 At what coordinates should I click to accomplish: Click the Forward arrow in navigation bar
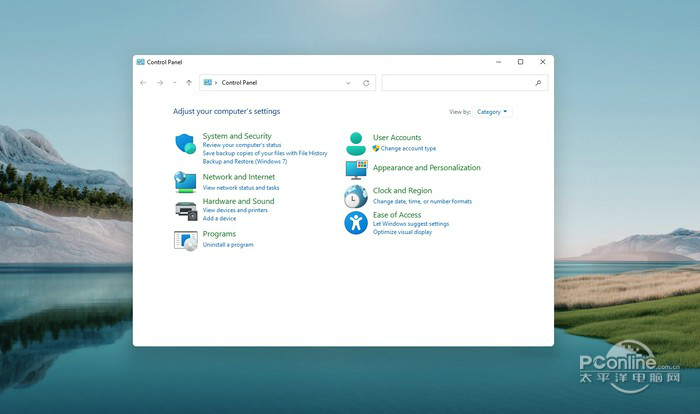[160, 83]
